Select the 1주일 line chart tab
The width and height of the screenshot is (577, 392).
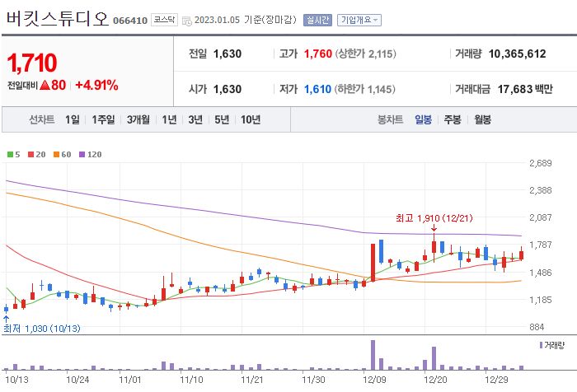103,119
